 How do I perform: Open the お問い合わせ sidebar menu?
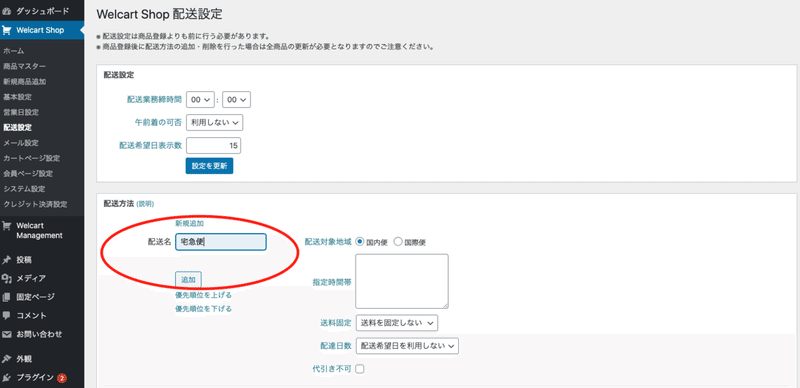coord(39,334)
